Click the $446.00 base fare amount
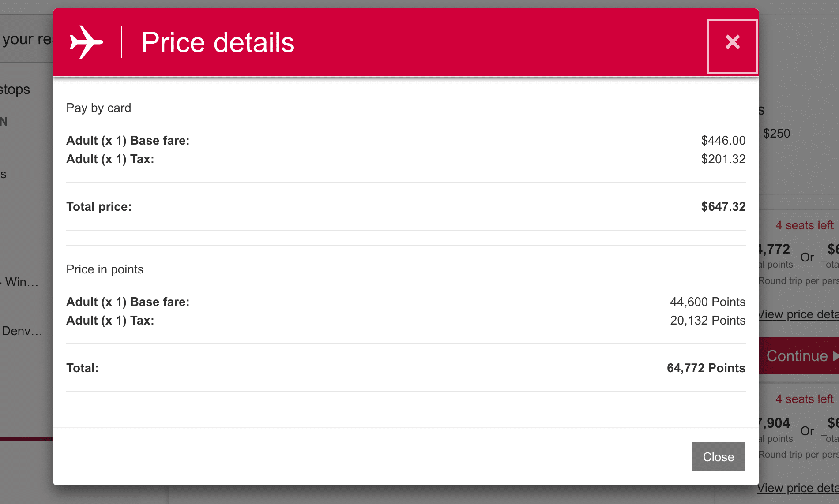 723,141
